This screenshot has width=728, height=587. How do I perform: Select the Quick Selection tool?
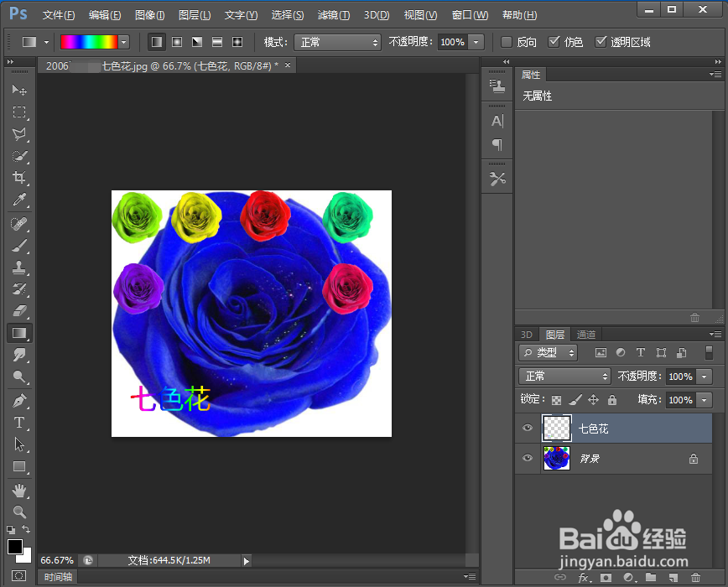click(19, 156)
